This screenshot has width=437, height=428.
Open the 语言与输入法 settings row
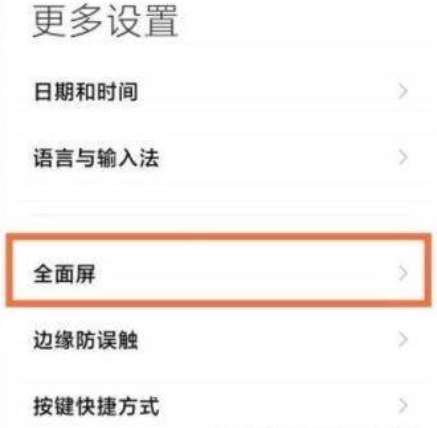pos(218,158)
